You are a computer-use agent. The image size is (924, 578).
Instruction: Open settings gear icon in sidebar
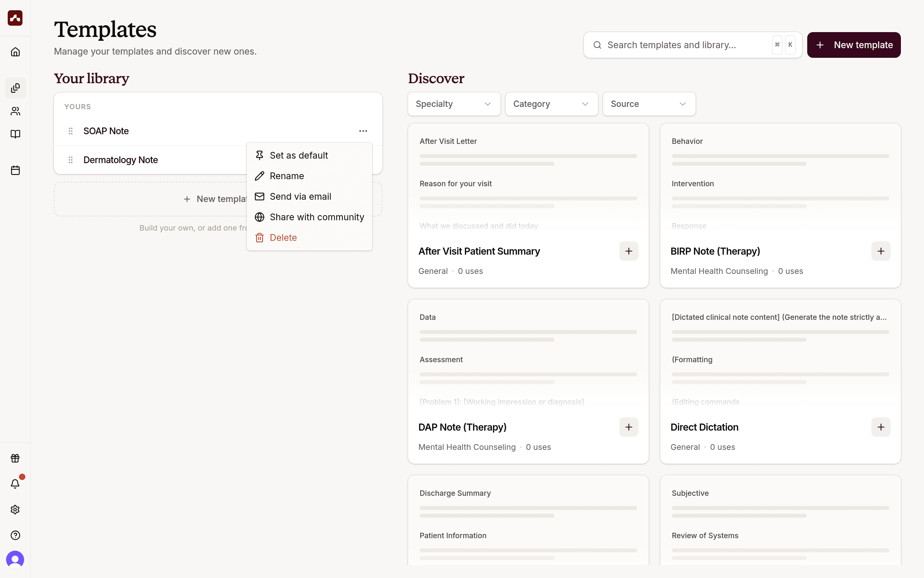(x=15, y=510)
